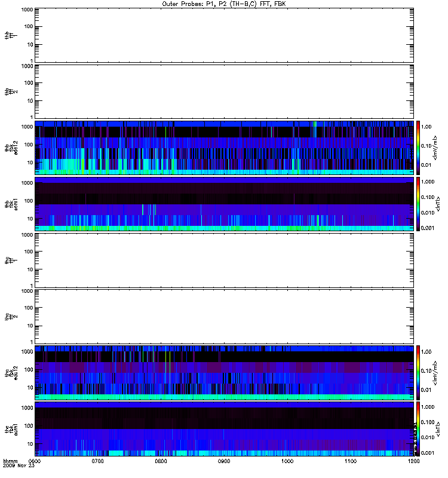Click the '100' y-tick of thb fff 1

[29, 26]
